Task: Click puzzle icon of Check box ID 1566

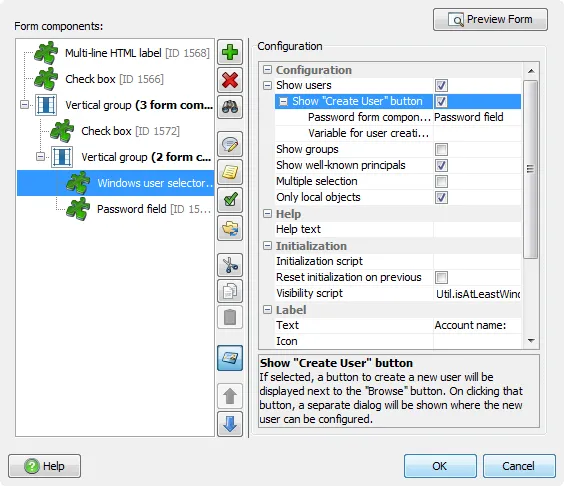Action: [46, 79]
